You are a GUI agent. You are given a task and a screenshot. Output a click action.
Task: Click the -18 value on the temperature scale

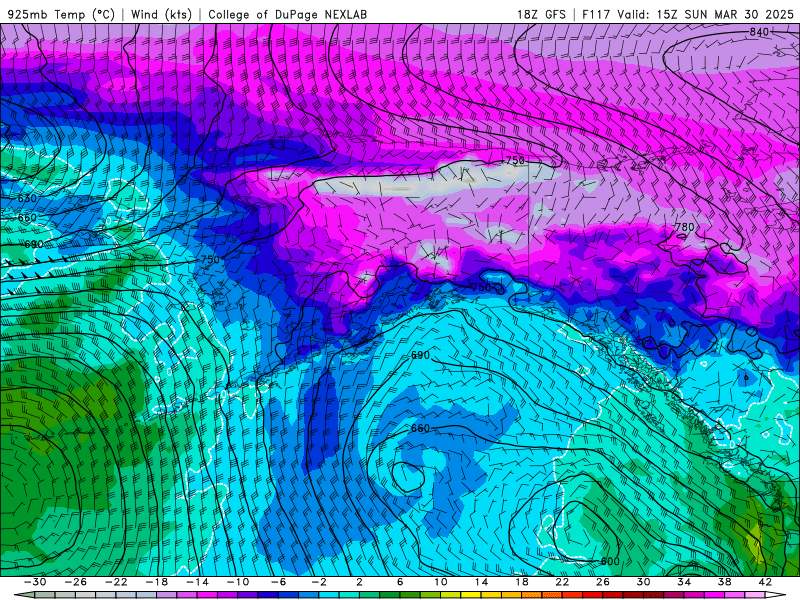tap(157, 582)
